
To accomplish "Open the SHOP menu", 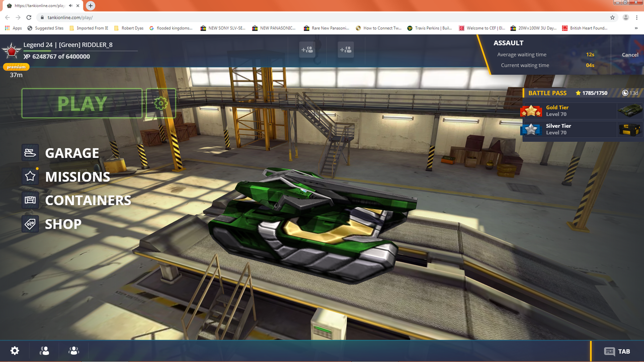I will coord(63,224).
